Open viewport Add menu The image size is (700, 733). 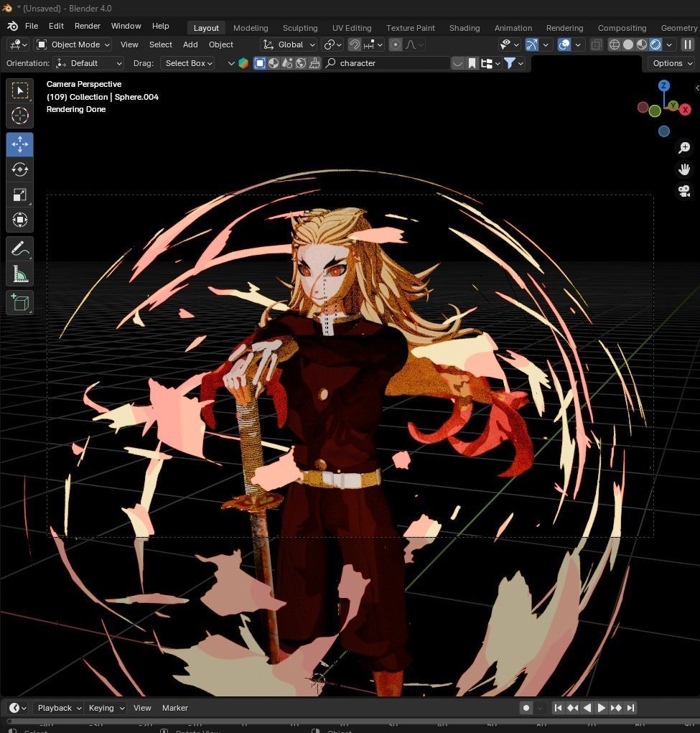coord(190,45)
